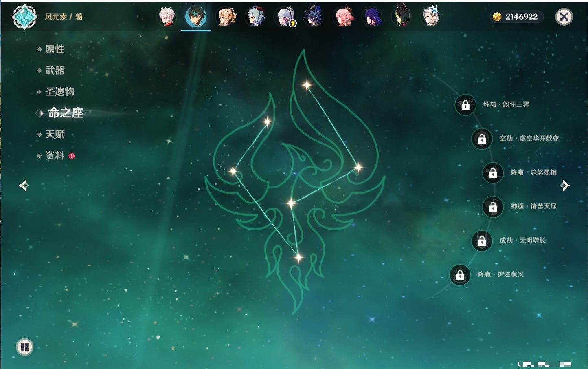
Task: Select the pink-haired character avatar
Action: click(343, 17)
